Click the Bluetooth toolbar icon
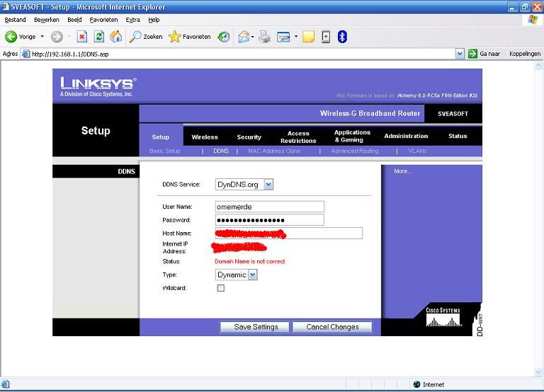 point(342,37)
